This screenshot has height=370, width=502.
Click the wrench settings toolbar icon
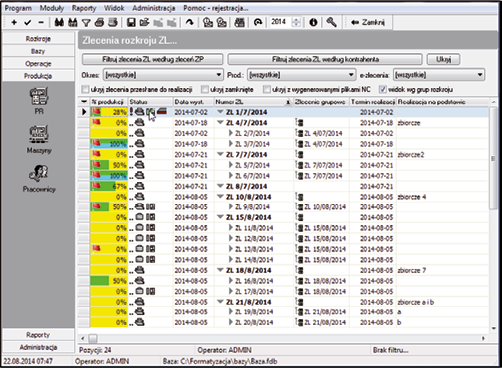click(x=331, y=22)
